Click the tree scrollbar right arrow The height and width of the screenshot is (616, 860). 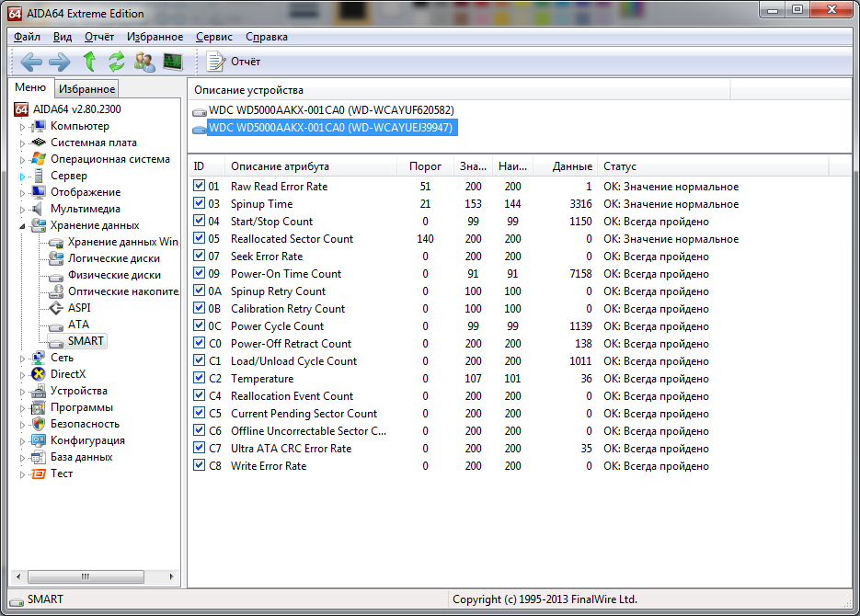point(172,576)
